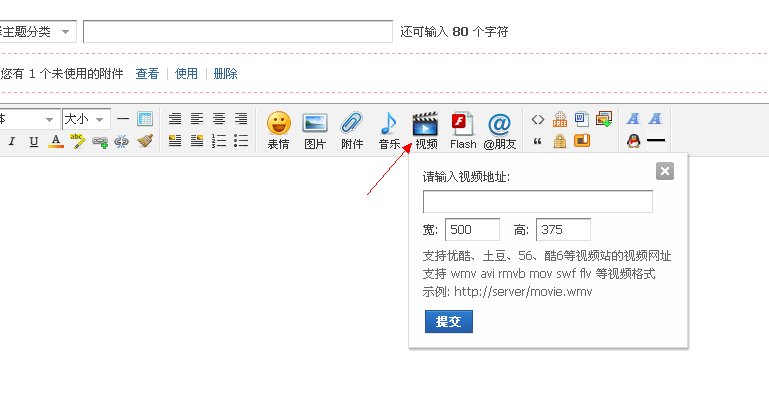The height and width of the screenshot is (418, 769).
Task: Click the numbered list icon
Action: pos(219,141)
